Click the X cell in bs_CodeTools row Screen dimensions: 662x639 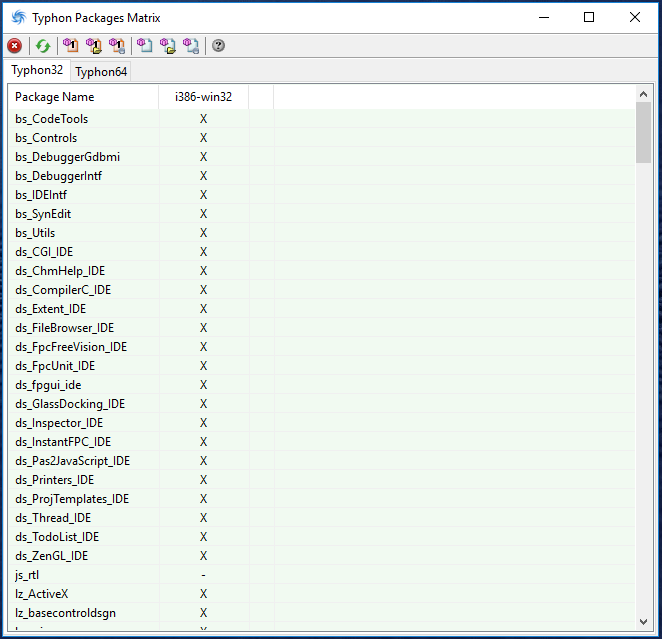[x=203, y=119]
